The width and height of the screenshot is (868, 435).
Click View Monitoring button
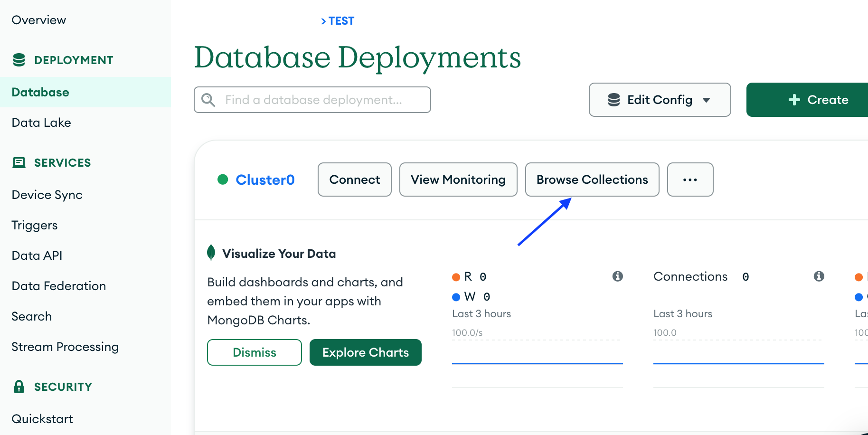(458, 180)
